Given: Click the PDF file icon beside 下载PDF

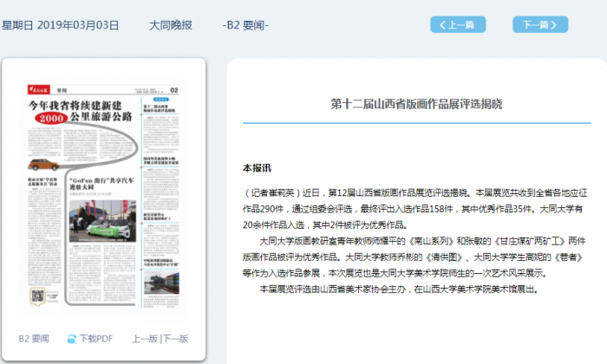Looking at the screenshot, I should [x=72, y=338].
